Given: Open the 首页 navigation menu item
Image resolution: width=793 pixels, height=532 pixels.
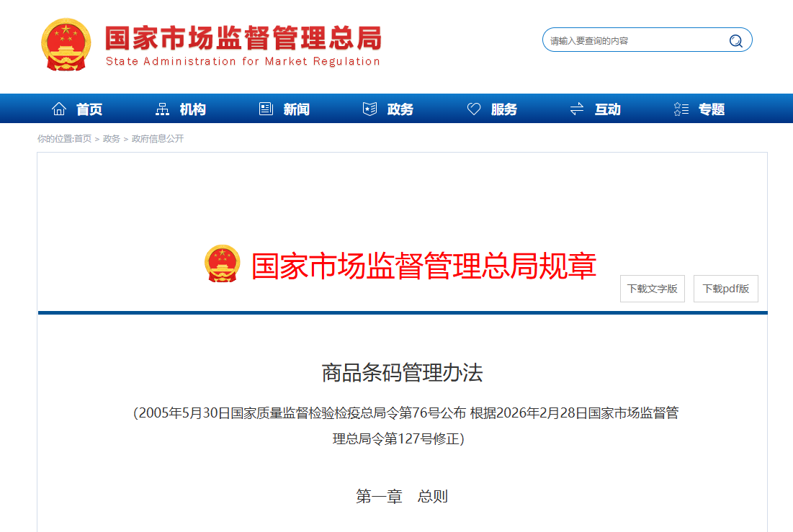Looking at the screenshot, I should coord(89,109).
